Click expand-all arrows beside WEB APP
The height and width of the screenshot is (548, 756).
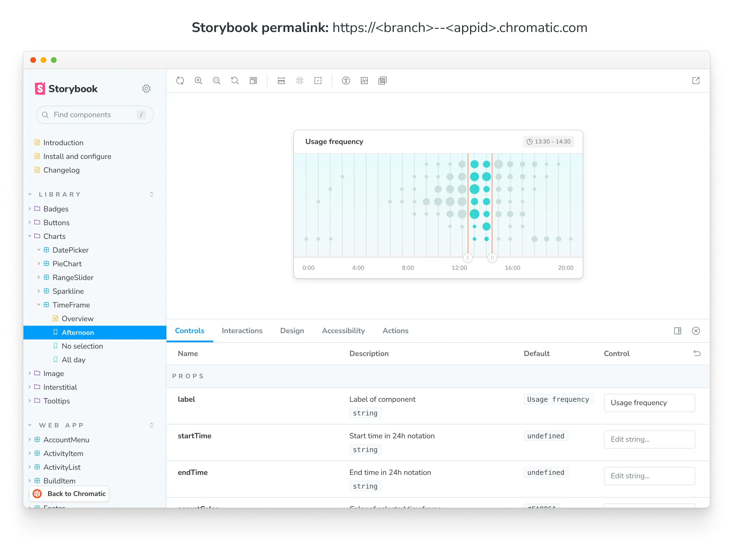pos(152,425)
